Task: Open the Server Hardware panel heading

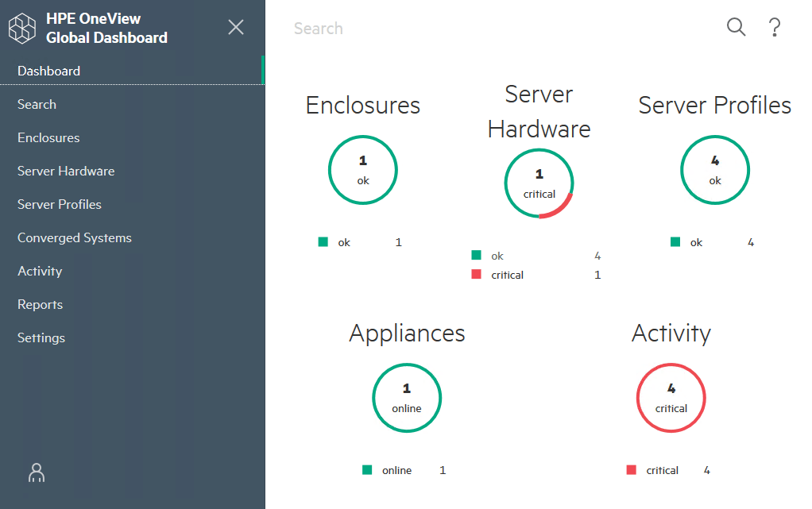Action: click(x=539, y=112)
